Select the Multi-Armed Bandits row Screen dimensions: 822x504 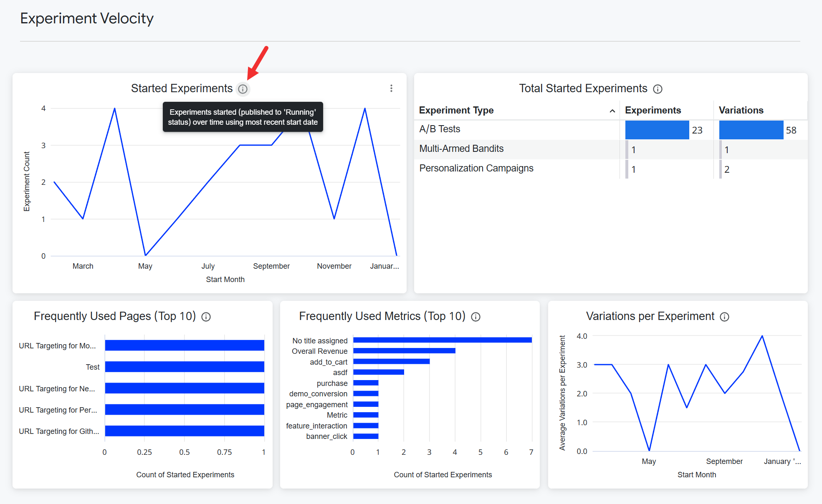click(x=461, y=149)
